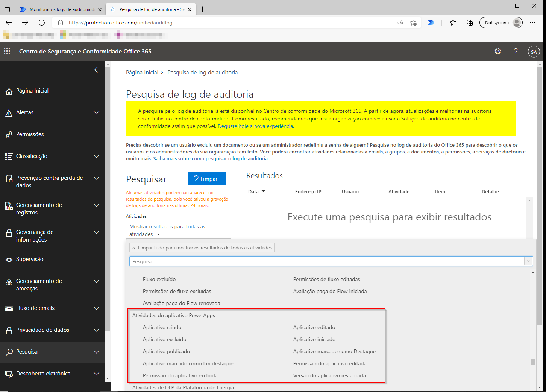Click the Classificação list icon
This screenshot has height=392, width=546.
tap(9, 156)
